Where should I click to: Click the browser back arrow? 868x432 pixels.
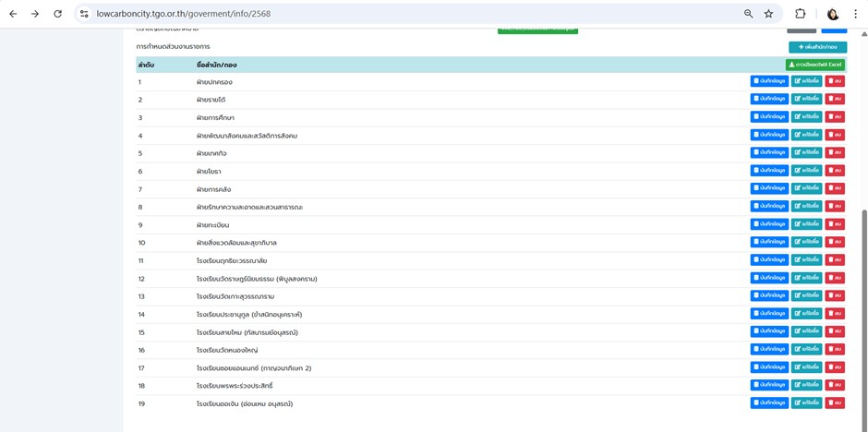tap(13, 14)
